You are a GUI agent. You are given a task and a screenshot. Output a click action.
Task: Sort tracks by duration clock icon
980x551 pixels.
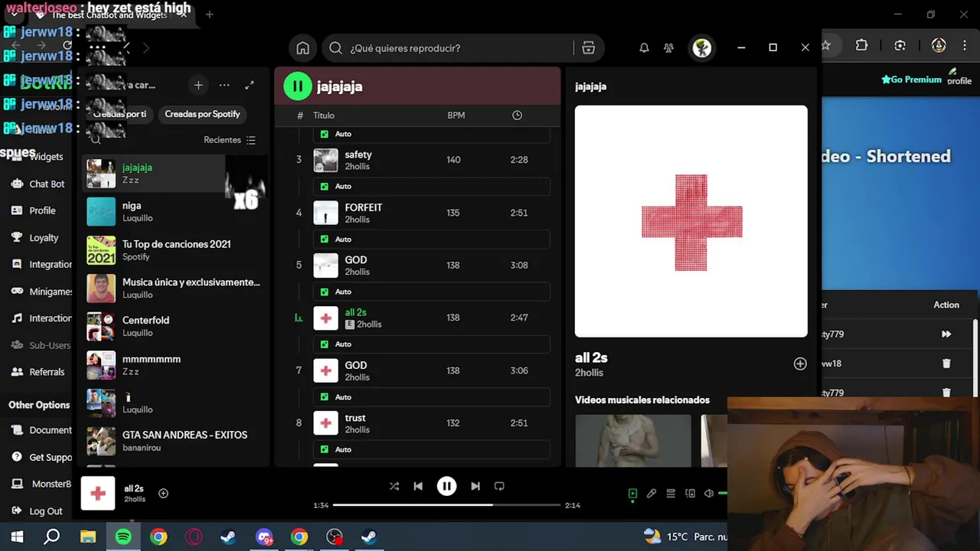pyautogui.click(x=517, y=116)
